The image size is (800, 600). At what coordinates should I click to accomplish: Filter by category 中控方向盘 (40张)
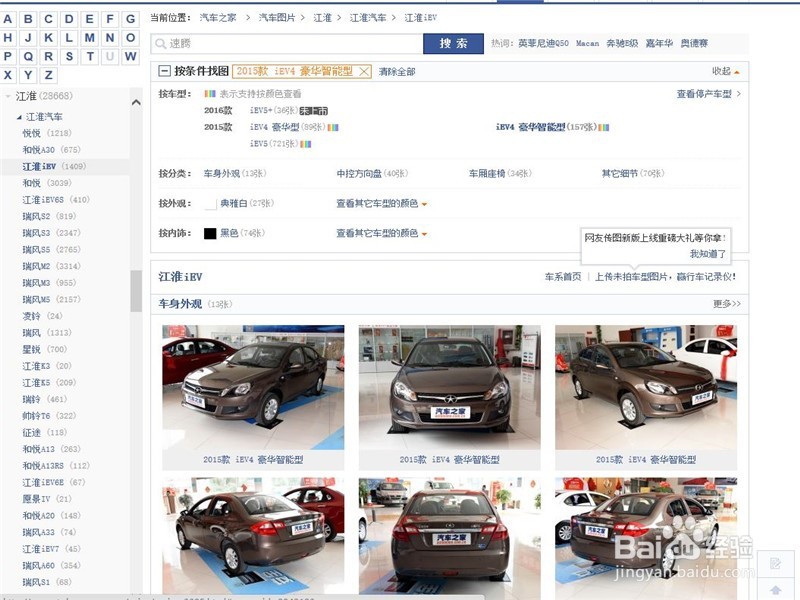coord(372,174)
